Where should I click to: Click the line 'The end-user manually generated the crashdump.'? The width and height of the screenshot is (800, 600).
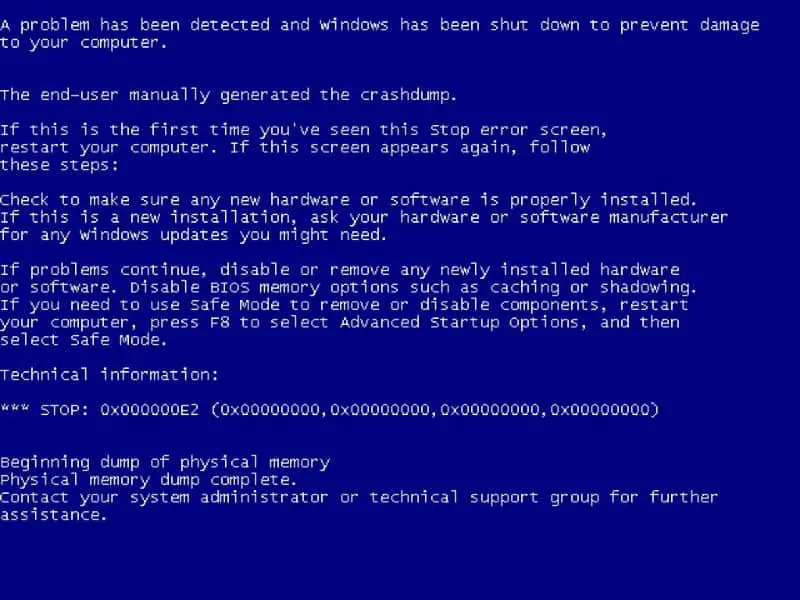click(228, 95)
